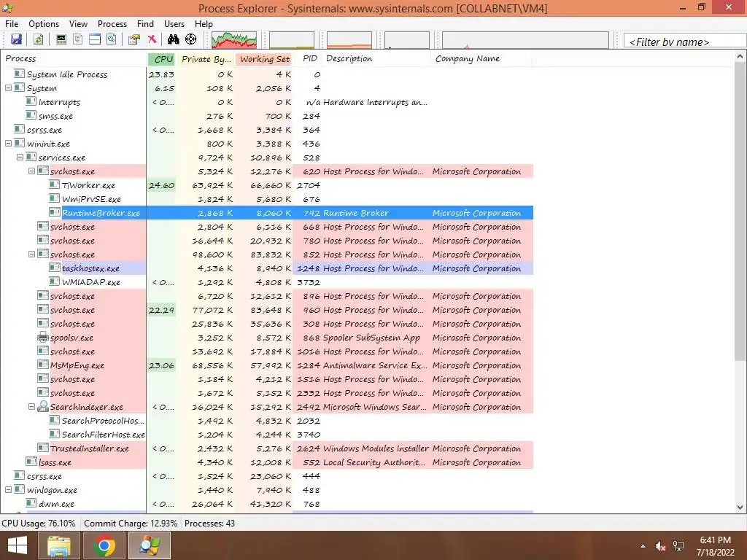Click the Process column header
This screenshot has width=747, height=560.
click(x=74, y=58)
